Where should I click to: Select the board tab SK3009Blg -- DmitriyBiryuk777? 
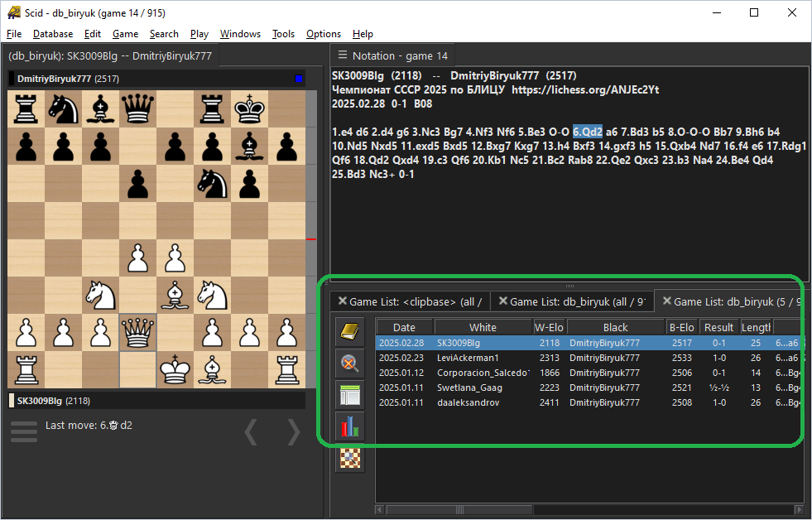coord(110,56)
